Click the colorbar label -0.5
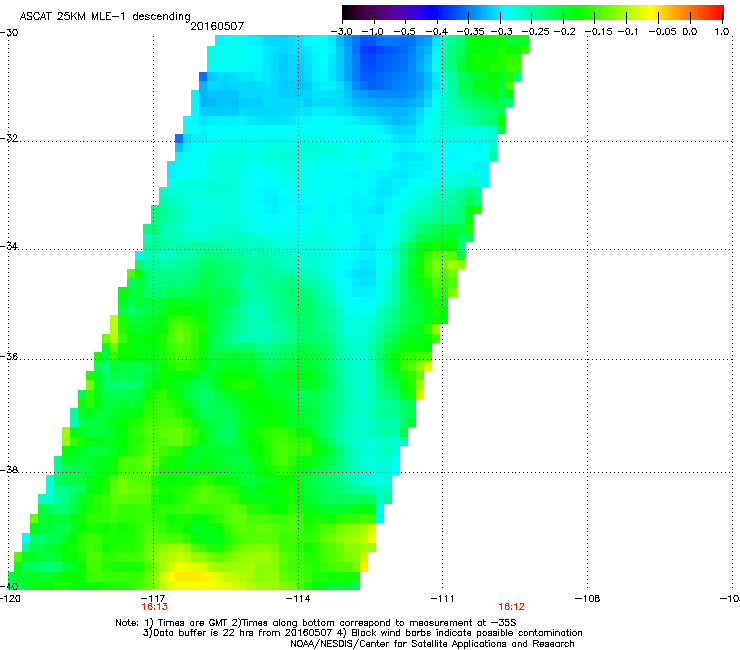Screen dimensions: 740x650 point(404,32)
